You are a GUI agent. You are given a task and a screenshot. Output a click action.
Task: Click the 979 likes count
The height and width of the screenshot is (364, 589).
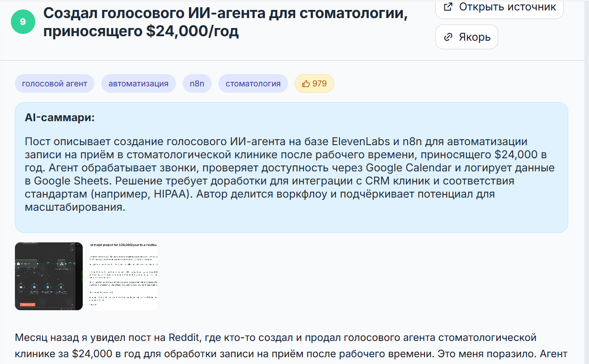click(319, 84)
